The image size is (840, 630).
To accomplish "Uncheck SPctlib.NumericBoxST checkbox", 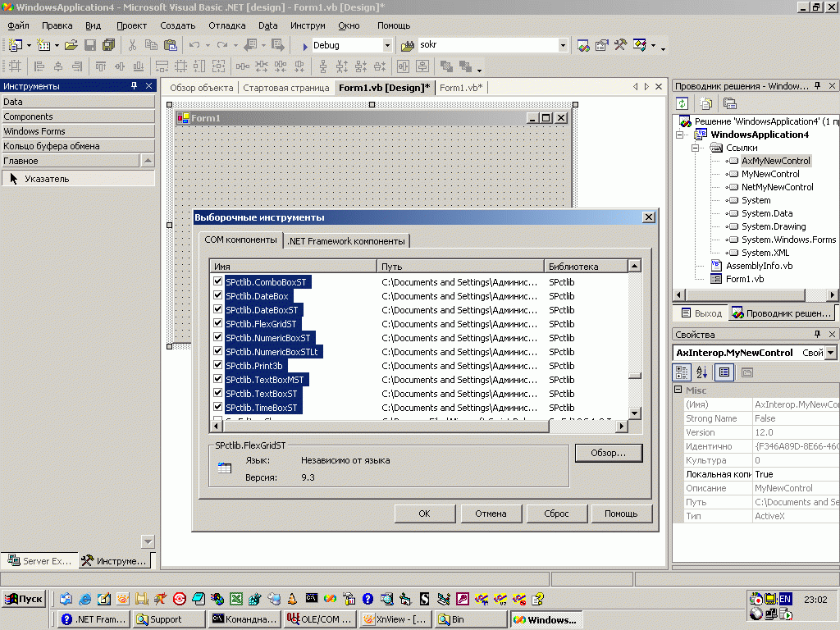I will [x=217, y=337].
